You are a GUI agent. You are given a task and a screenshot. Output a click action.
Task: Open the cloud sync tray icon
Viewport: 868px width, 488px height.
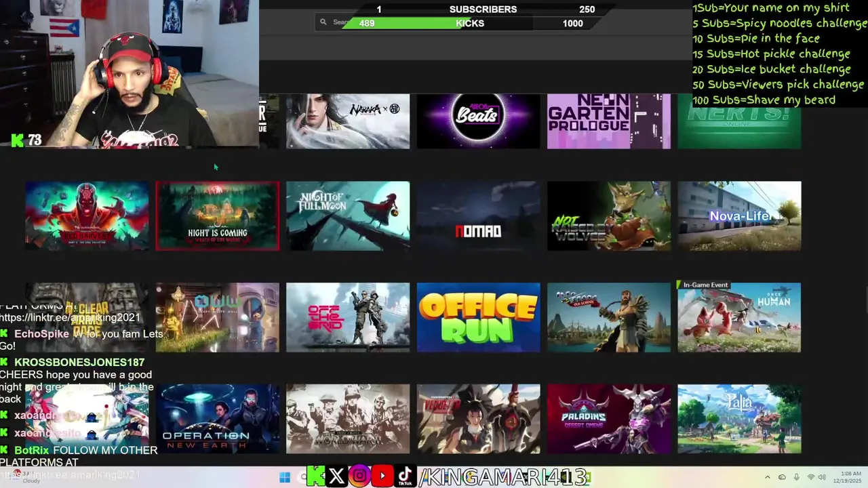click(x=782, y=477)
